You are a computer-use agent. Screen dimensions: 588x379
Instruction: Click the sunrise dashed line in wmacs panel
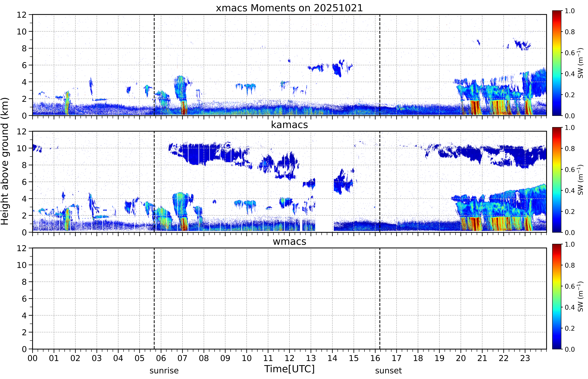pyautogui.click(x=154, y=299)
